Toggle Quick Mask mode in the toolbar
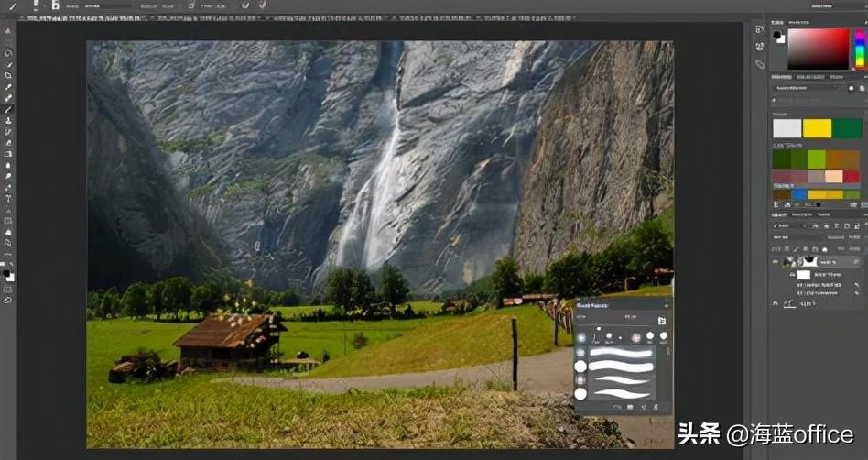The image size is (868, 460). pyautogui.click(x=7, y=290)
